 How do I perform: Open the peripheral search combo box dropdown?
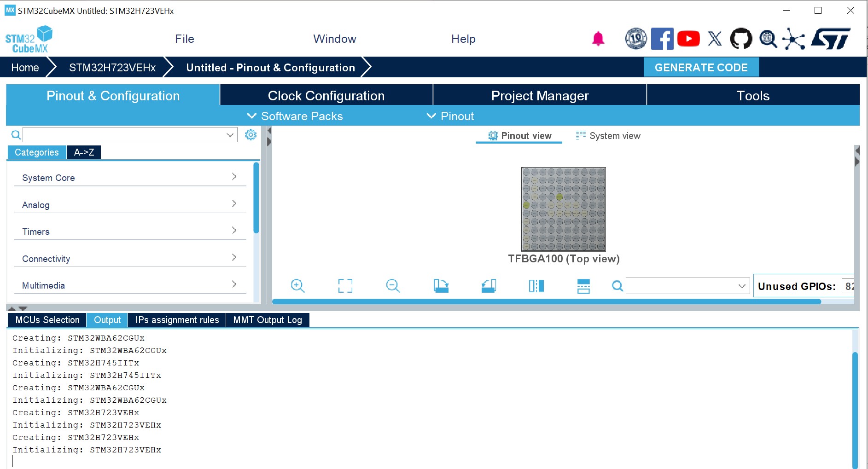pyautogui.click(x=230, y=135)
